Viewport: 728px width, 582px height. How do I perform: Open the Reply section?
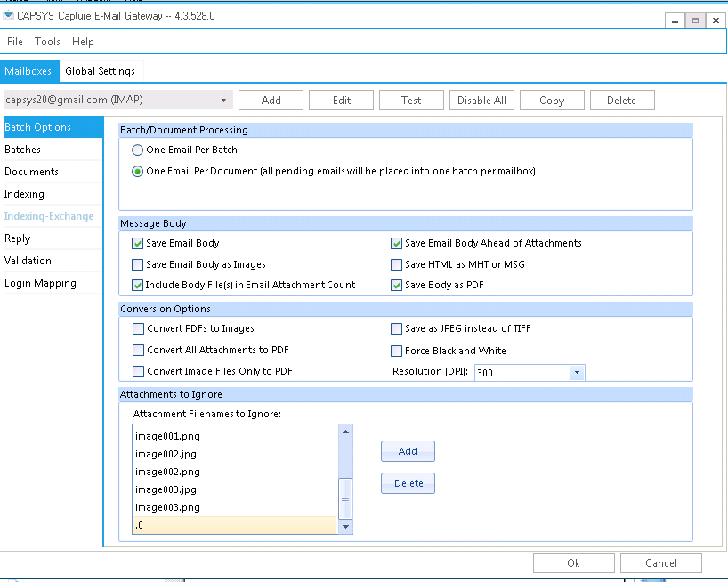tap(53, 238)
